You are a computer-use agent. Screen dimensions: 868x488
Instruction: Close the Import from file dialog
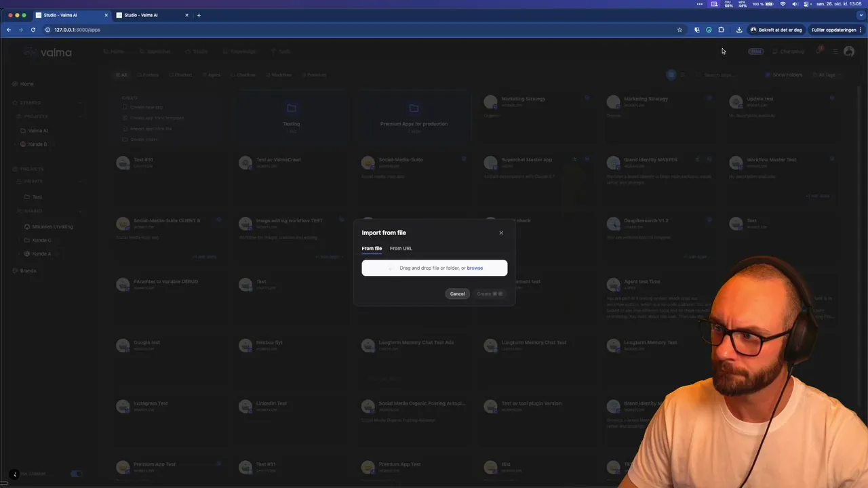[x=501, y=232]
